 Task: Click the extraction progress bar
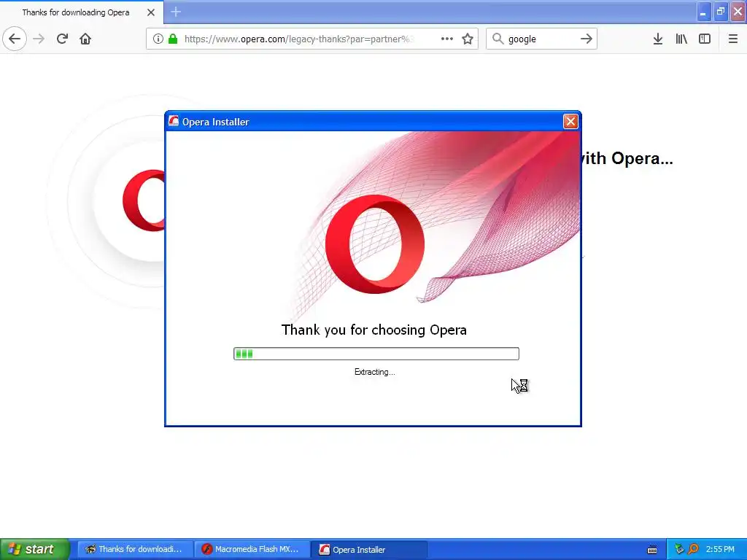point(376,354)
